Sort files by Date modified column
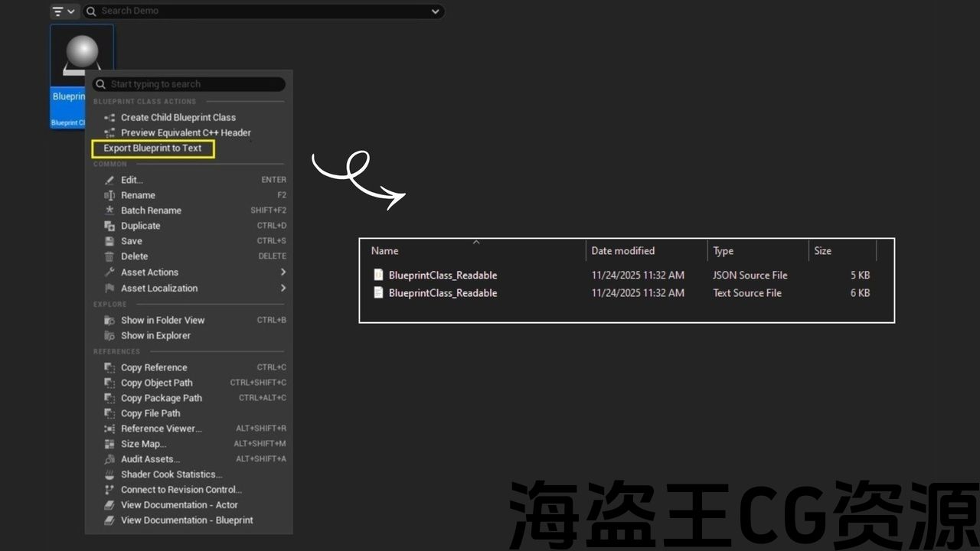 pos(622,251)
